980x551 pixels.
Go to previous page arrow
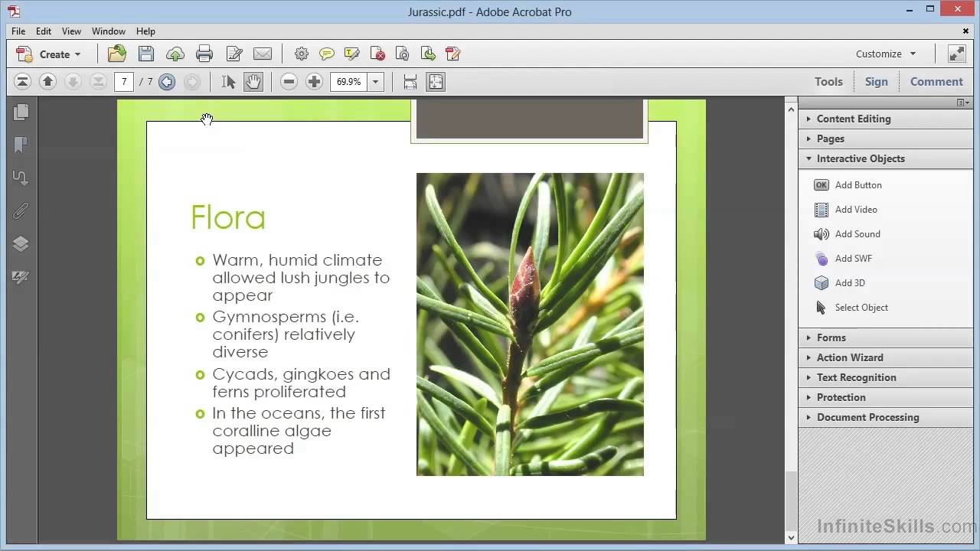[47, 81]
